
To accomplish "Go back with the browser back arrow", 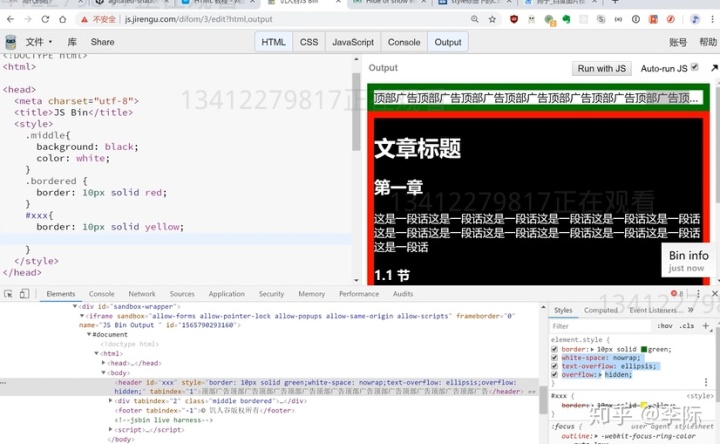I will click(x=11, y=19).
